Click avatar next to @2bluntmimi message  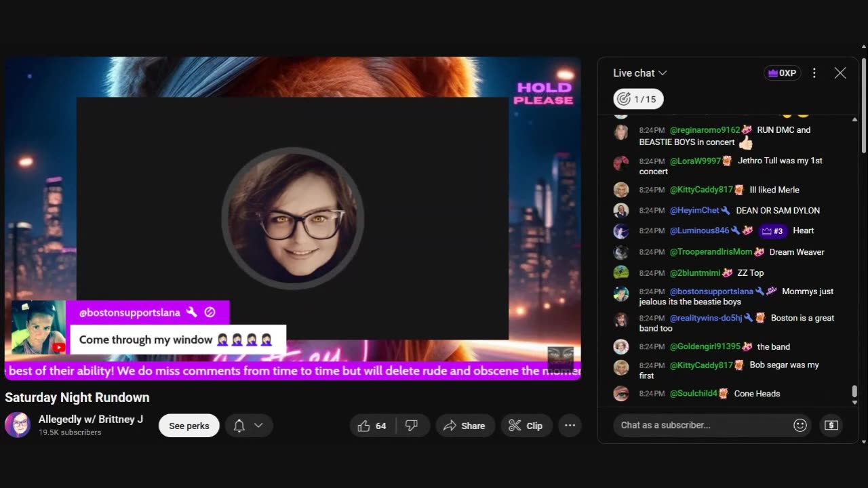(620, 273)
